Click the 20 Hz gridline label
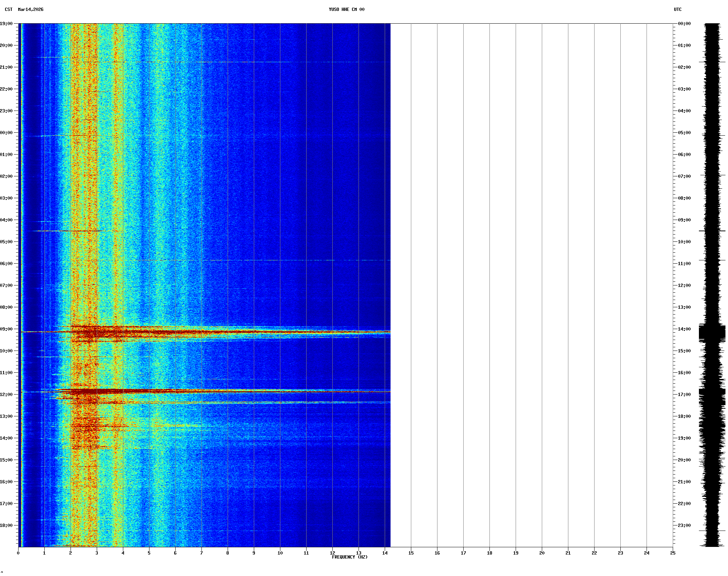This screenshot has height=576, width=728. coord(542,553)
